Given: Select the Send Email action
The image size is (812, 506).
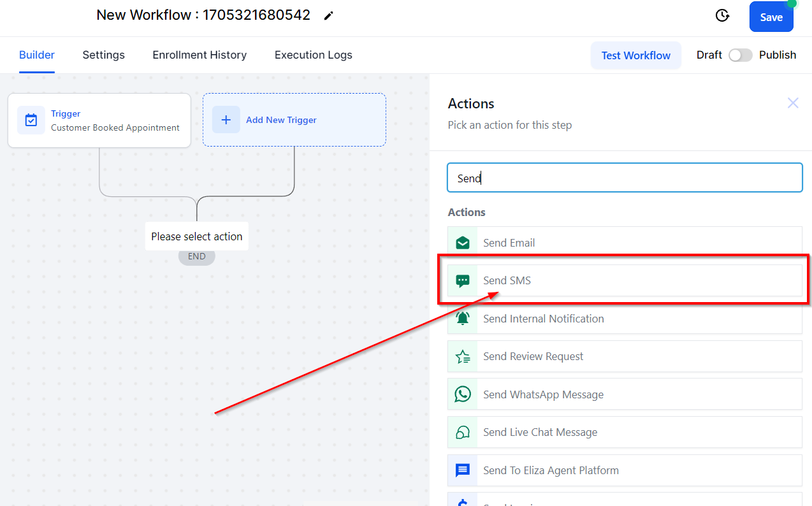Looking at the screenshot, I should click(625, 242).
